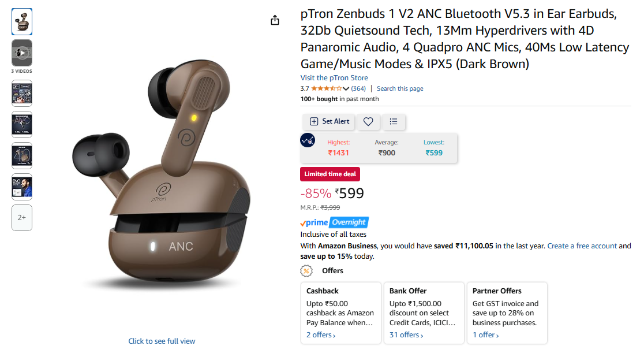Click the Offers percent badge icon
The height and width of the screenshot is (346, 644).
point(306,271)
